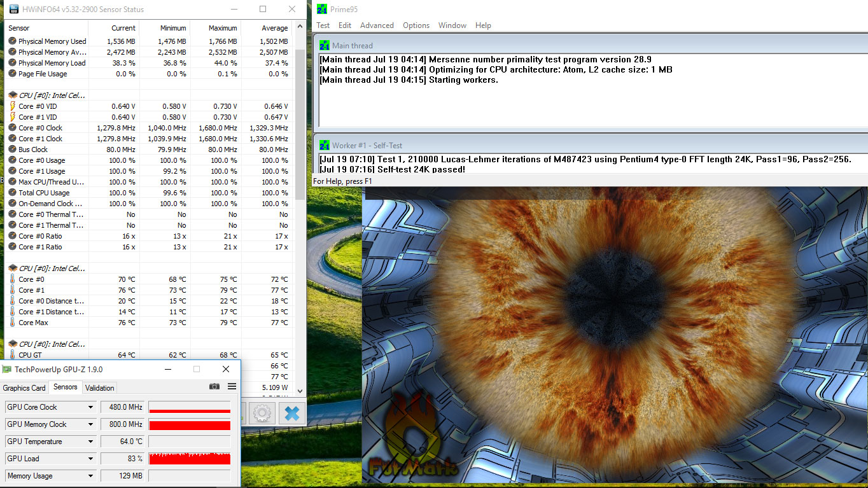The image size is (868, 488).
Task: Click the GPU Memory Clock red graph
Action: point(190,424)
